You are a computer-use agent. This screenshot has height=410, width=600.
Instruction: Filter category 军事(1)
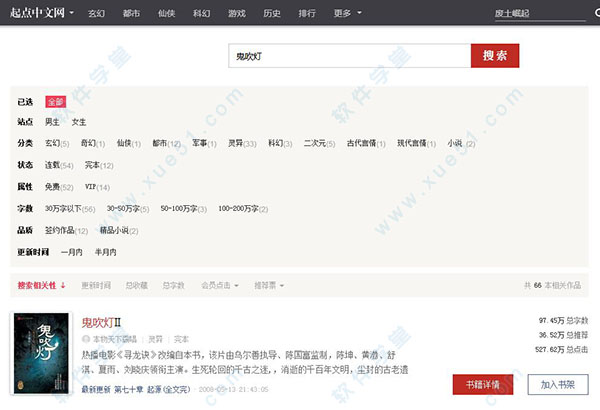click(x=204, y=144)
